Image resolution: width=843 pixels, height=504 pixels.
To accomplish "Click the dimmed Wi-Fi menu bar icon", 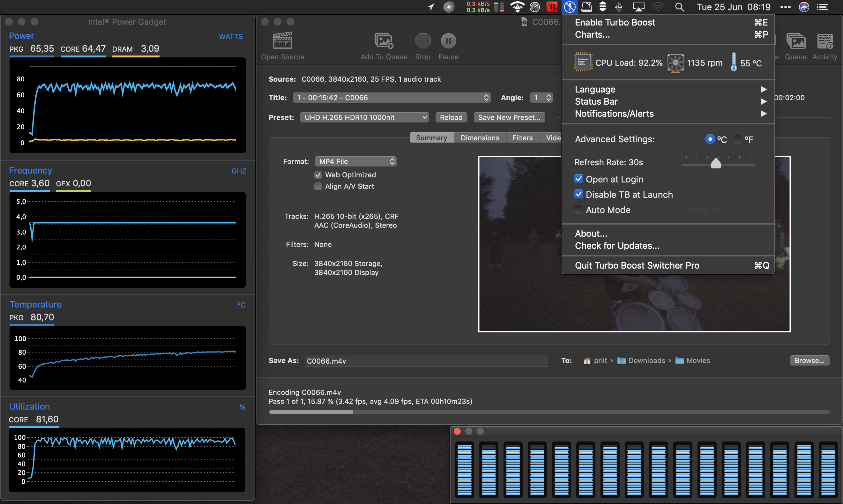I will 658,7.
